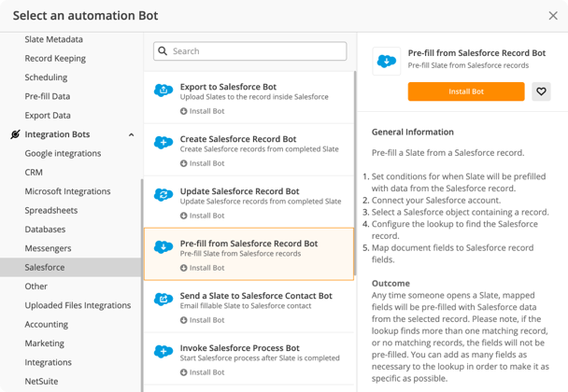
Task: Select the Salesforce category
Action: pyautogui.click(x=70, y=267)
